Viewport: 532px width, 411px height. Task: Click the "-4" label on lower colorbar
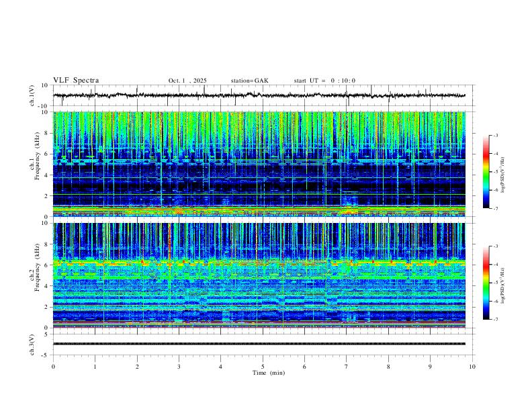[496, 265]
